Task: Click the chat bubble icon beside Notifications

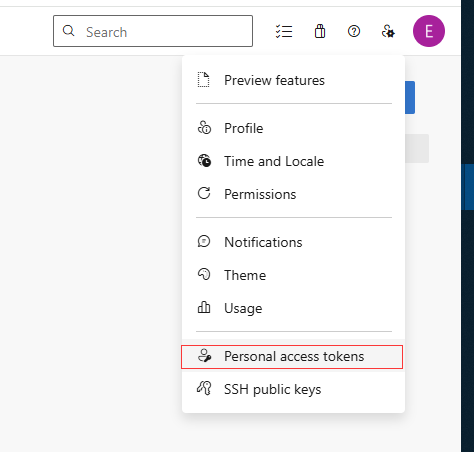Action: point(204,241)
